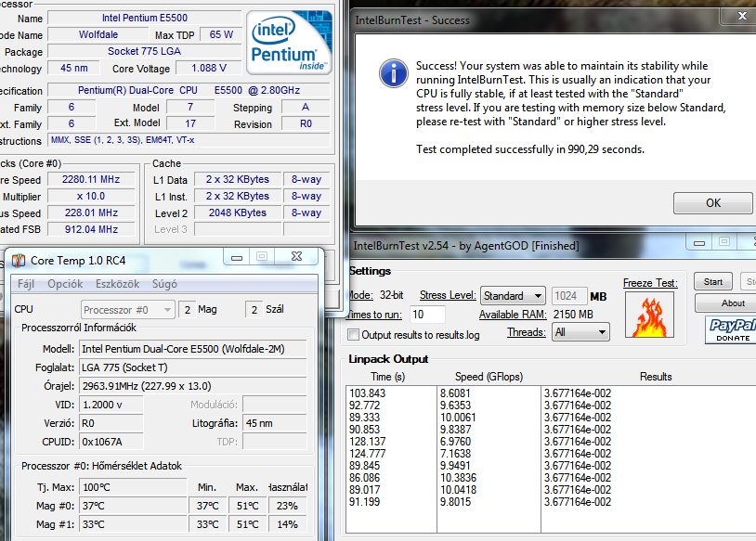
Task: Click the Core Temp title bar icon
Action: pyautogui.click(x=19, y=261)
